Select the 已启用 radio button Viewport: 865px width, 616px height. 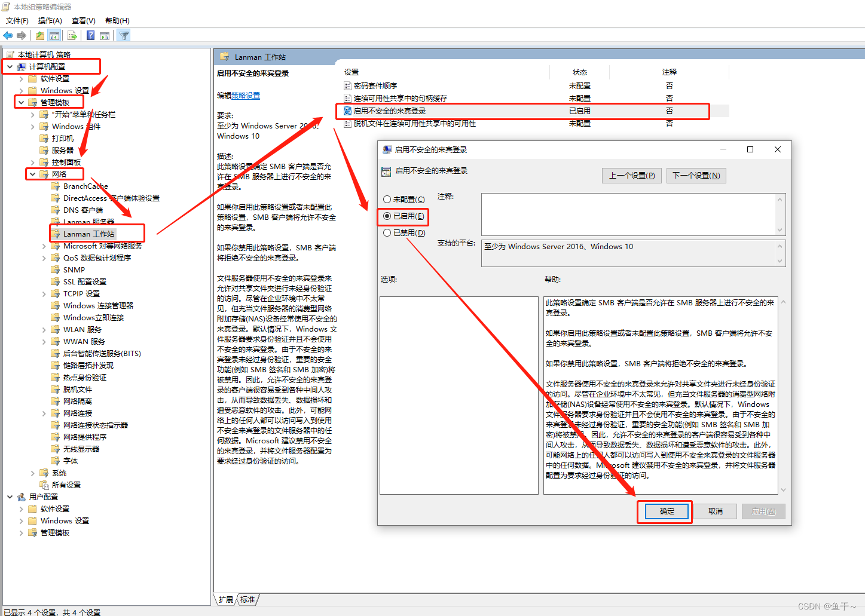[387, 216]
